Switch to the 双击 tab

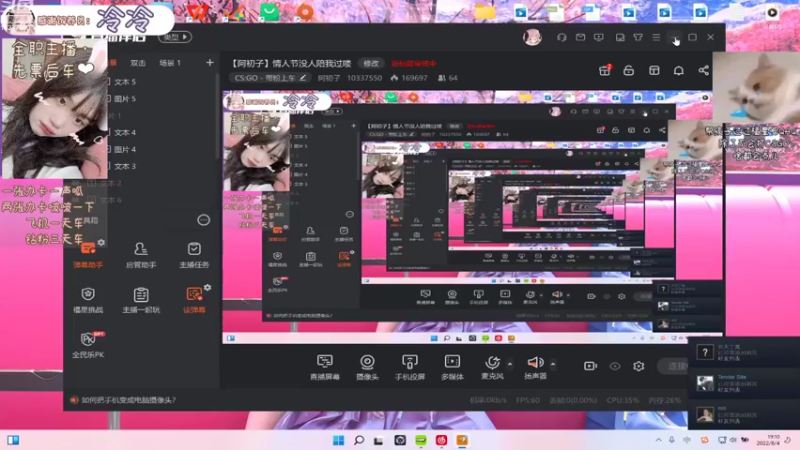138,63
